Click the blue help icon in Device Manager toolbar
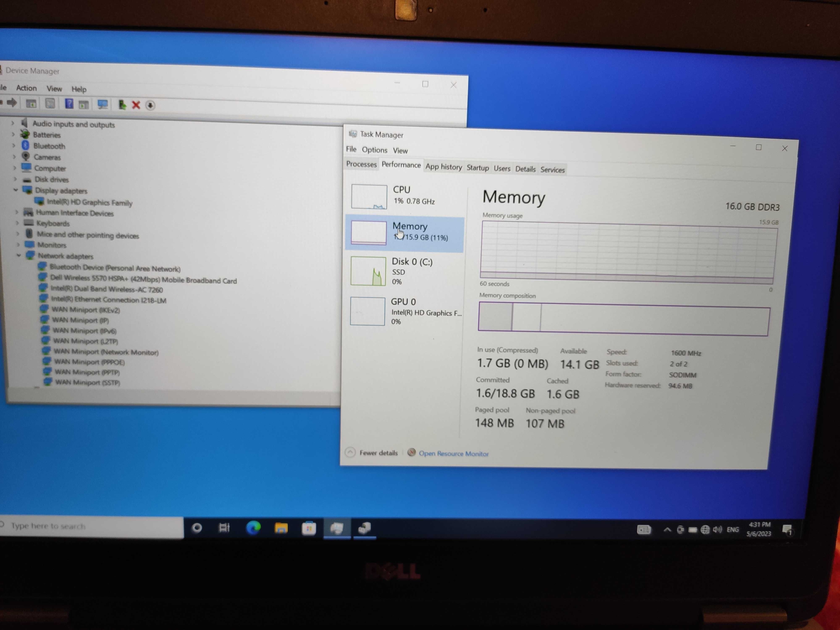 pyautogui.click(x=69, y=104)
